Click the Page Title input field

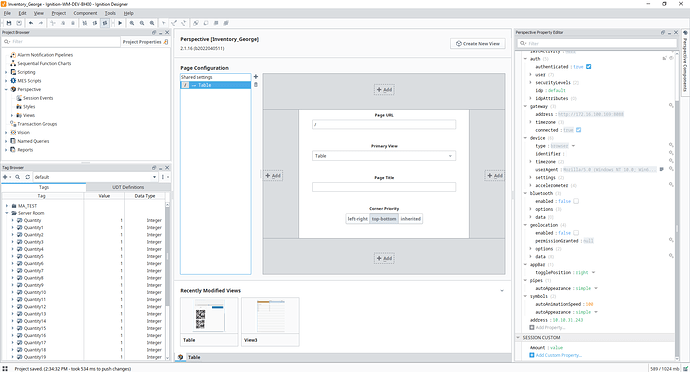(384, 187)
